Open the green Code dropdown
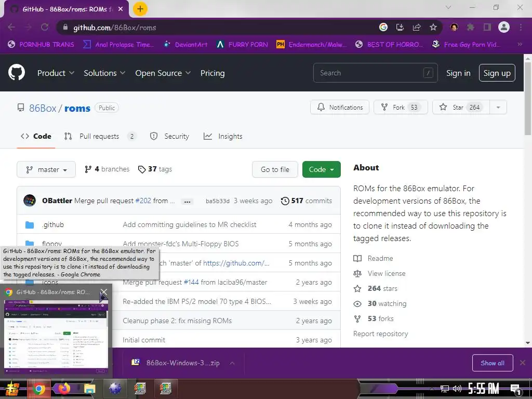532x399 pixels. [x=321, y=169]
